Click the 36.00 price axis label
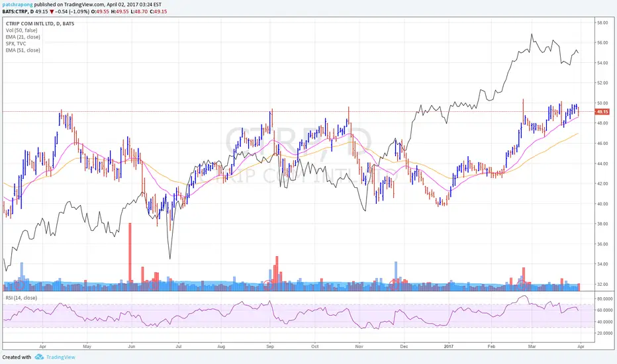This screenshot has width=617, height=364. pyautogui.click(x=602, y=244)
